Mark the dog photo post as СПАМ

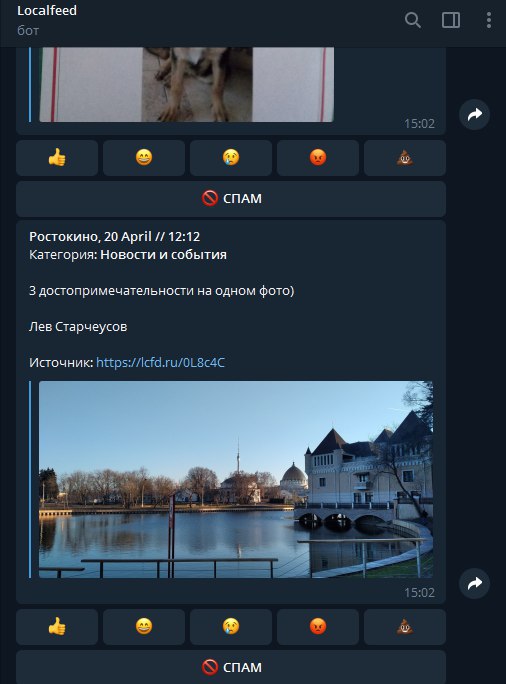[x=231, y=199]
